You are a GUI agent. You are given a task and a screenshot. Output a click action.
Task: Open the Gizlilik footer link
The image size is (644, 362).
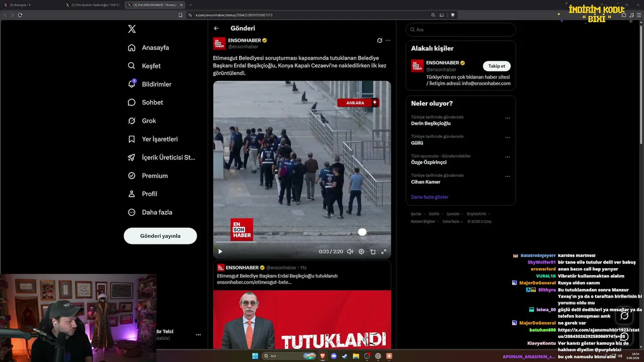pyautogui.click(x=434, y=214)
